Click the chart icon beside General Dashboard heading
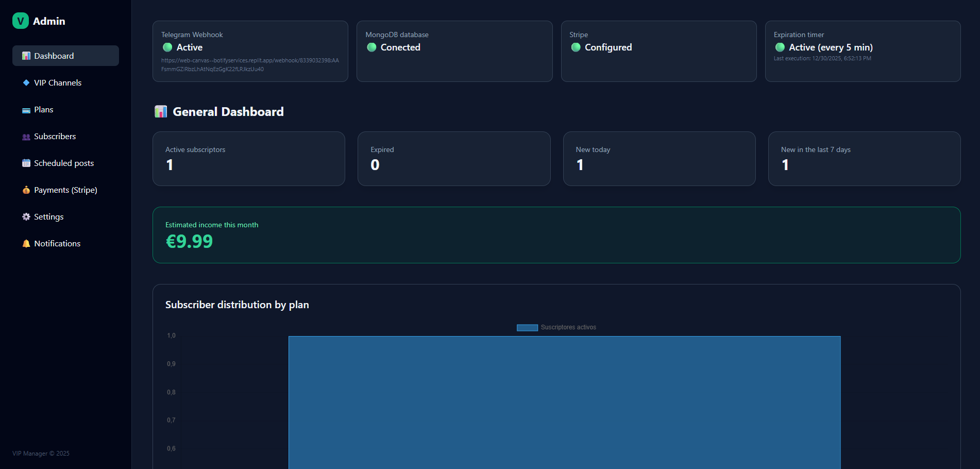 click(161, 111)
